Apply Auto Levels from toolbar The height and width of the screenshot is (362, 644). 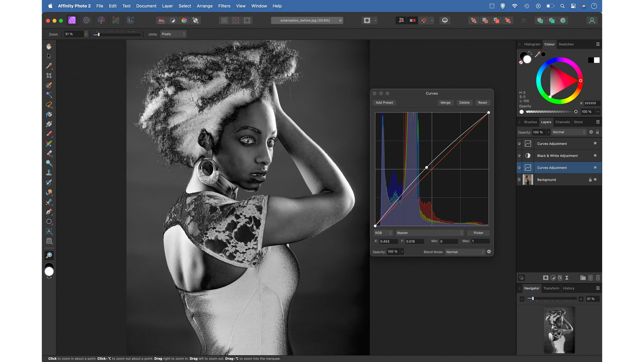(161, 20)
